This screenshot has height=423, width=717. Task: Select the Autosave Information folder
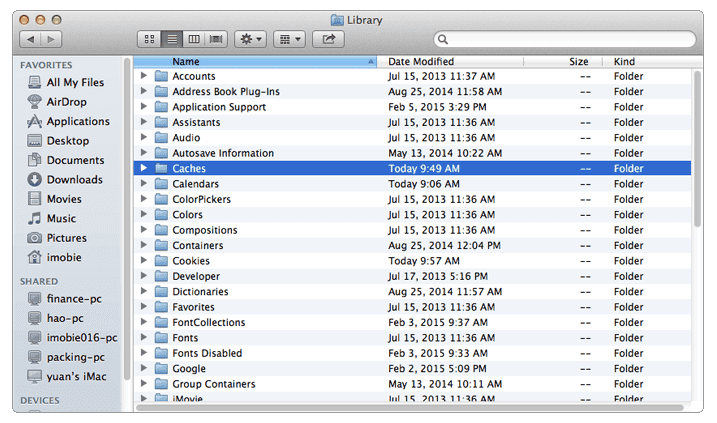[x=412, y=153]
